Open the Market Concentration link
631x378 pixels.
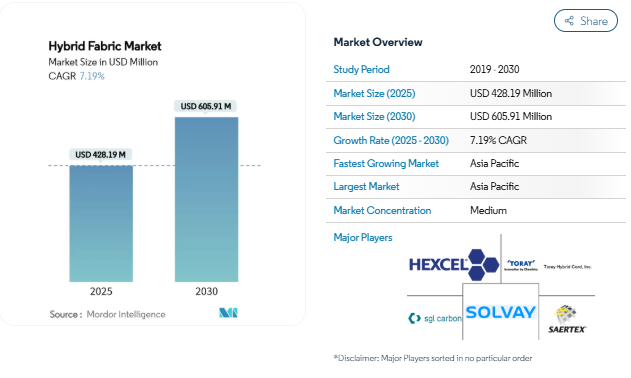tap(382, 210)
